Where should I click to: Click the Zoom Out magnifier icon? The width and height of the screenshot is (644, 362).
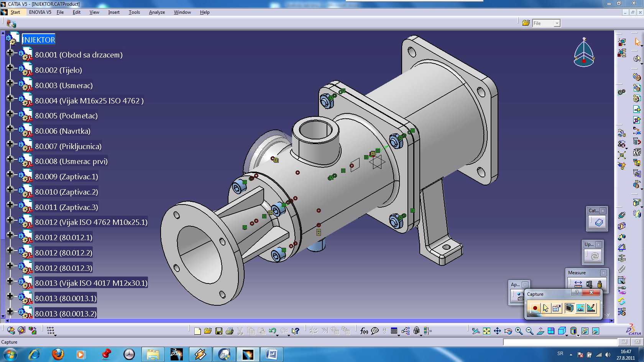pos(529,331)
